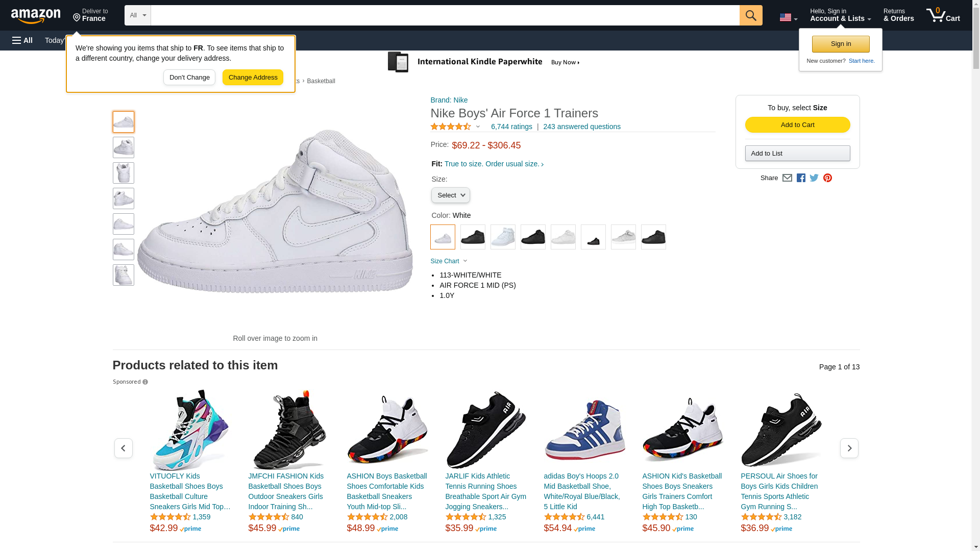Share product on Facebook
Image resolution: width=980 pixels, height=551 pixels.
801,178
